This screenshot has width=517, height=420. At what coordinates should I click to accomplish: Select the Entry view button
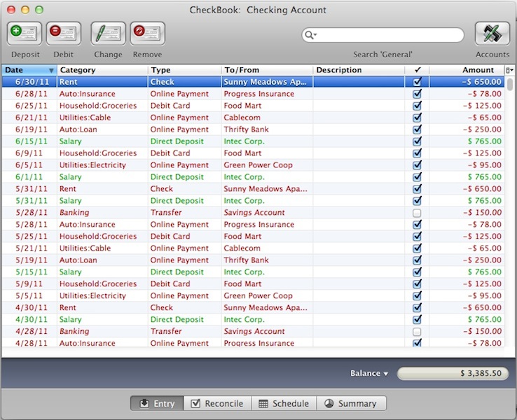coord(157,403)
